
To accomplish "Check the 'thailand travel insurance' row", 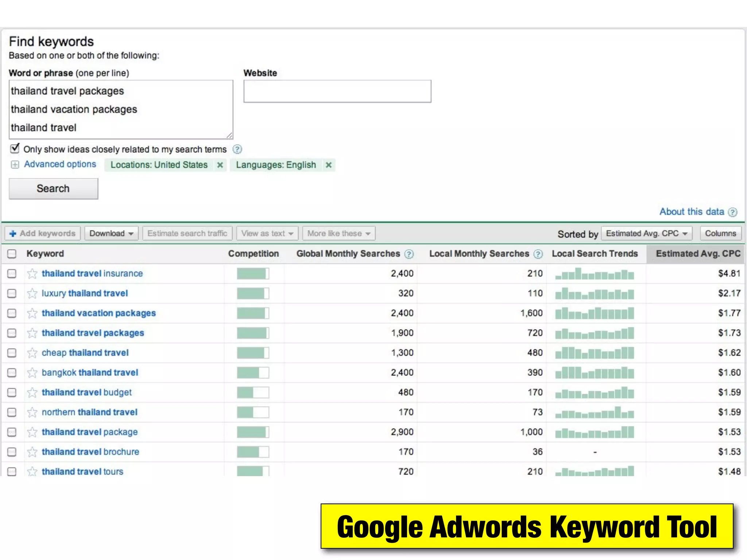I will click(x=12, y=273).
